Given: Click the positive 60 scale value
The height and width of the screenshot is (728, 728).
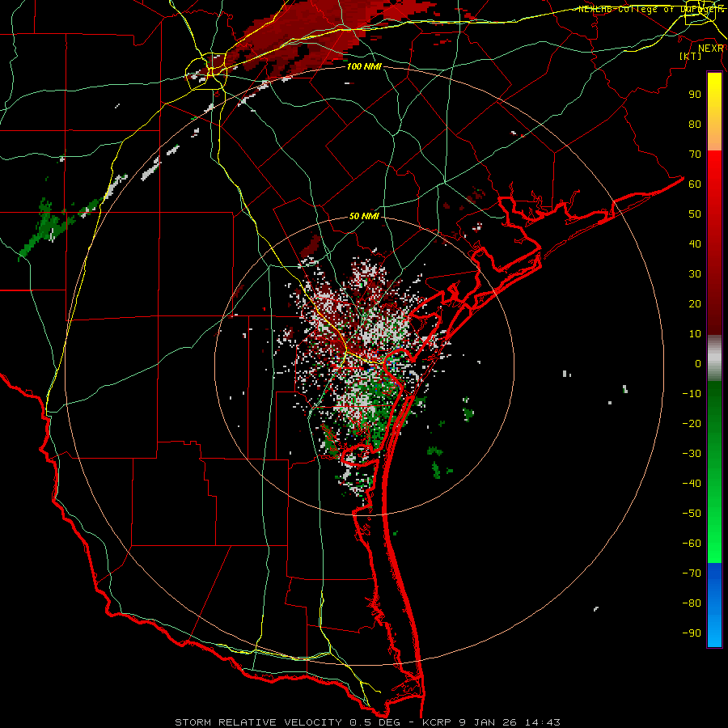Looking at the screenshot, I should [x=695, y=184].
